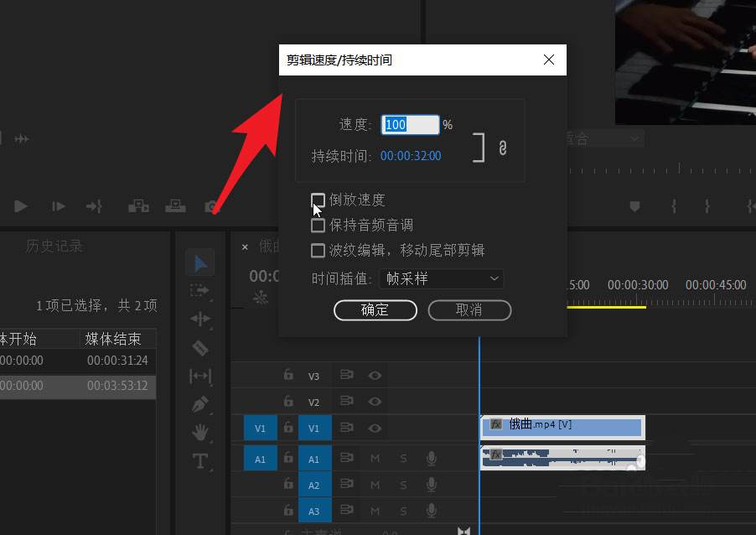The image size is (756, 535).
Task: Toggle sync lock on track V3
Action: (347, 375)
